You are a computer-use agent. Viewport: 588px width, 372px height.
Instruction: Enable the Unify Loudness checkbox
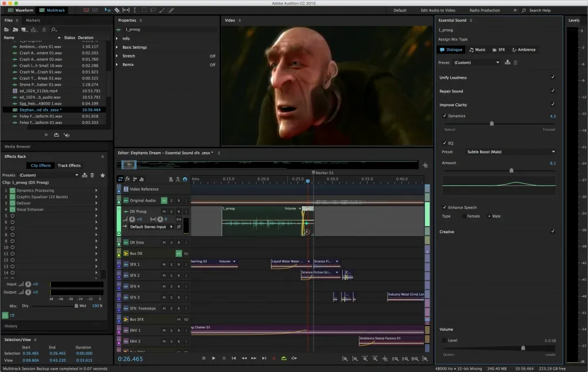[x=552, y=77]
